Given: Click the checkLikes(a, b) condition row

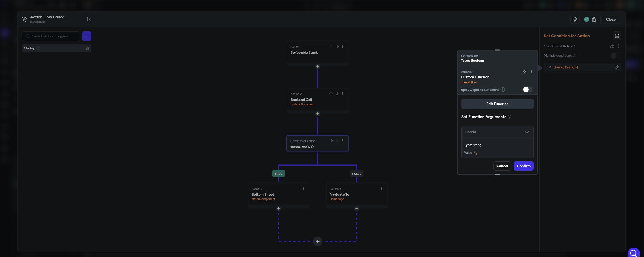Looking at the screenshot, I should [582, 67].
